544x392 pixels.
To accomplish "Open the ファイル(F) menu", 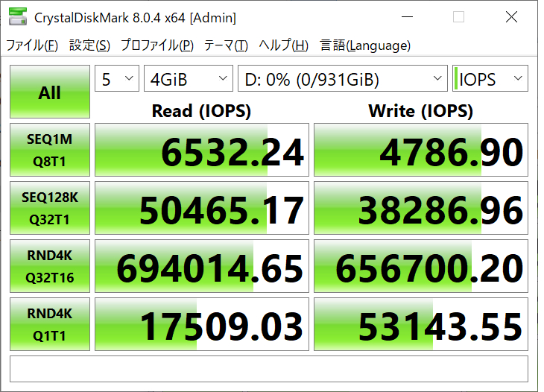I will (32, 45).
